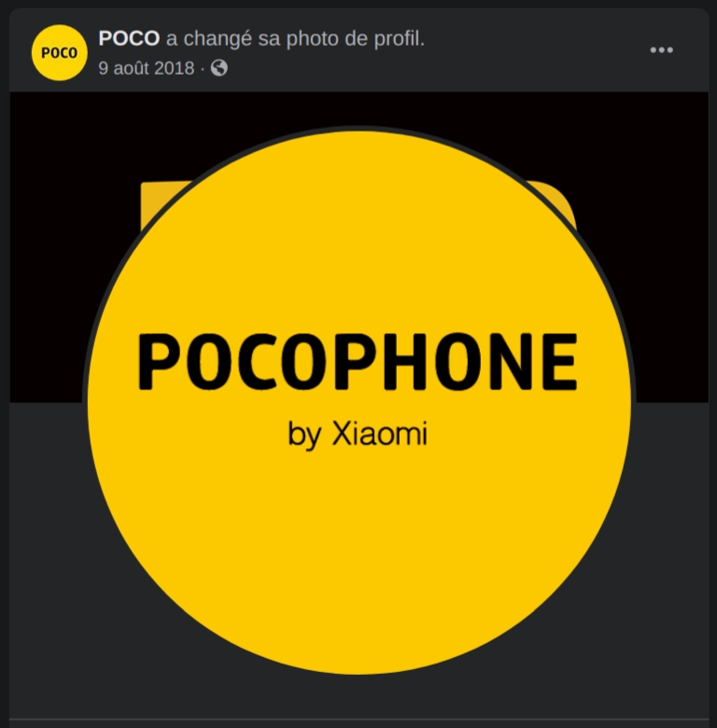Image resolution: width=717 pixels, height=728 pixels.
Task: Click the 'by Xiaomi' text in photo
Action: pyautogui.click(x=358, y=435)
